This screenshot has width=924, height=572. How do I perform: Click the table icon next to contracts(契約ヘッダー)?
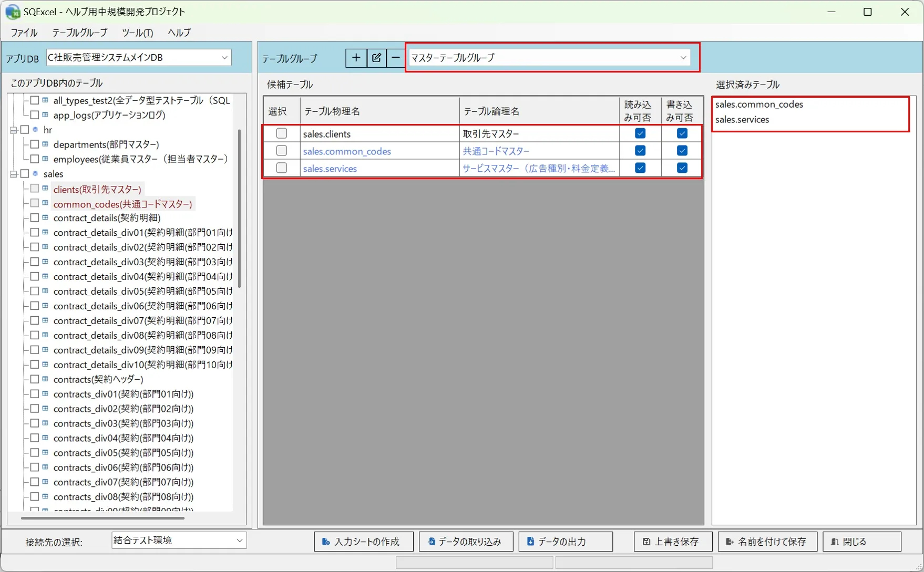[x=45, y=379]
